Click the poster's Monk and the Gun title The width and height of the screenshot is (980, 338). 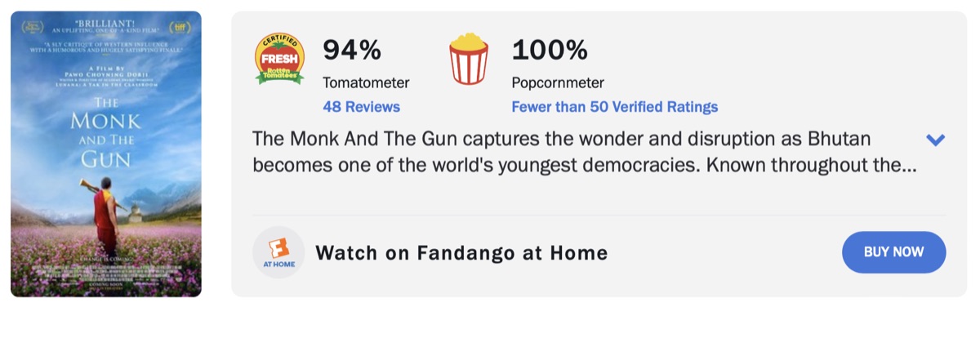[x=106, y=131]
